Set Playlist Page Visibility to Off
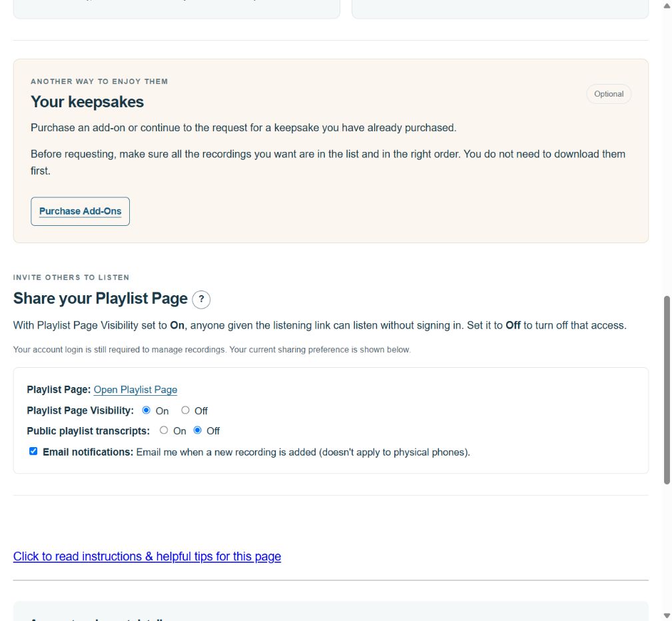The width and height of the screenshot is (672, 621). [185, 410]
